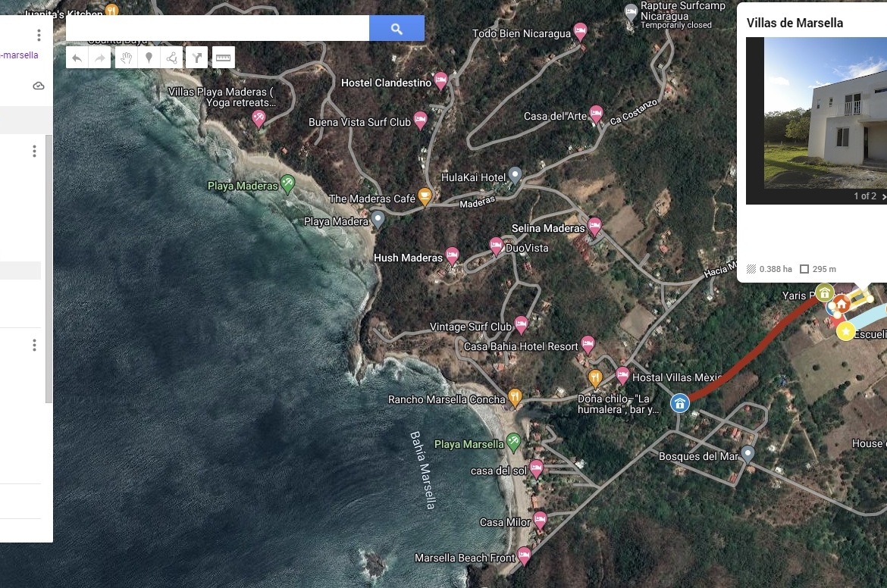Click the Vintage Surf Club pin
This screenshot has width=887, height=588.
tap(521, 324)
